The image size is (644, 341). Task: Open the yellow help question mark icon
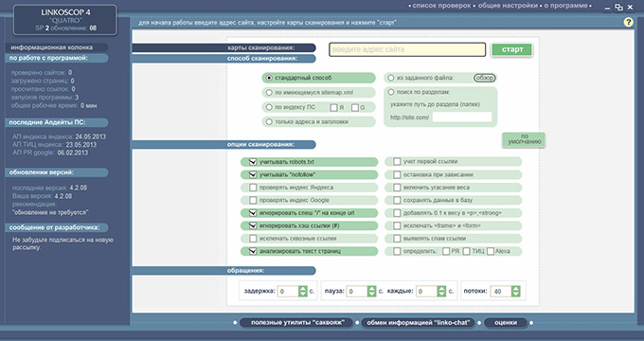(x=628, y=22)
